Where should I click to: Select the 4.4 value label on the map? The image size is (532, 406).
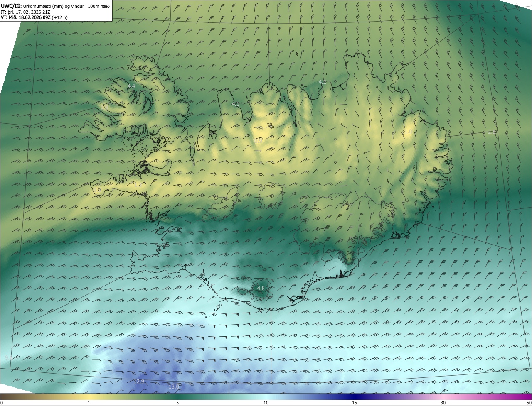pyautogui.click(x=131, y=86)
